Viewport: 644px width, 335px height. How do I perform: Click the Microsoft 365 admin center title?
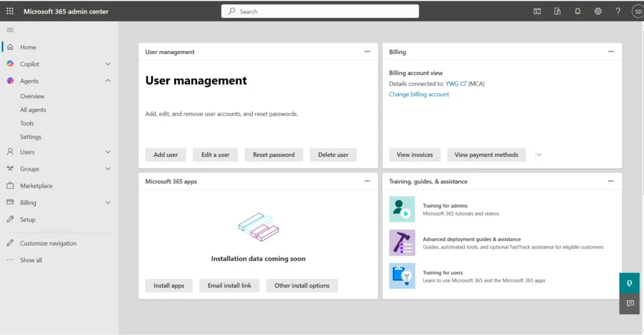coord(66,11)
